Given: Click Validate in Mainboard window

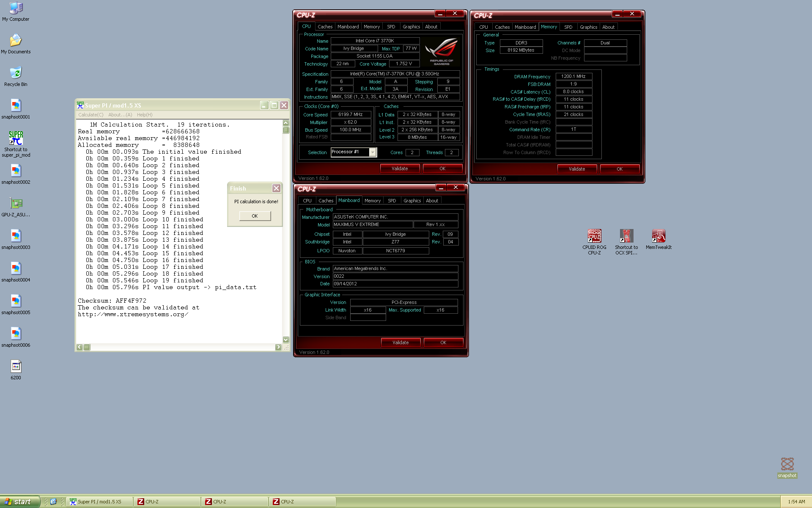Looking at the screenshot, I should pos(401,342).
